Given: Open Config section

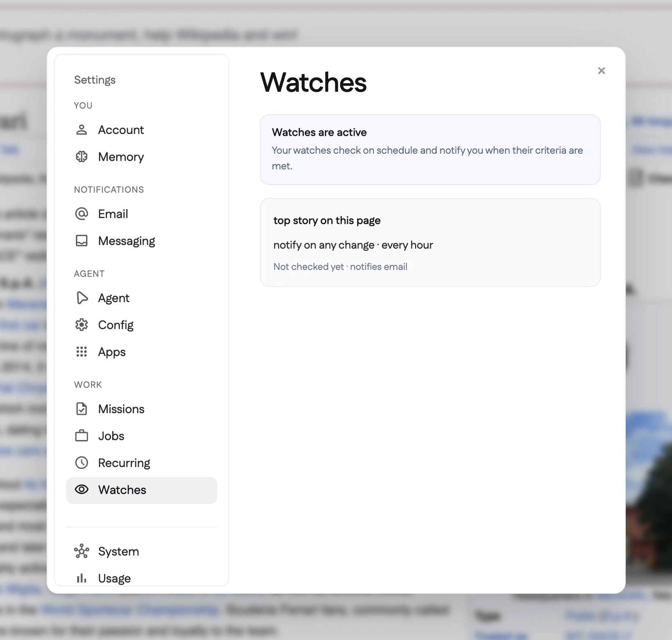Looking at the screenshot, I should pos(141,325).
